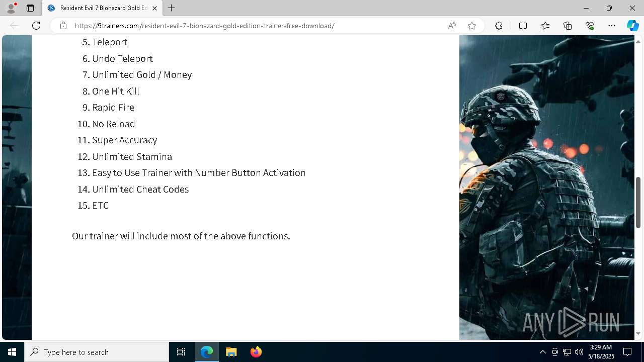Open a new browser tab

tap(171, 8)
